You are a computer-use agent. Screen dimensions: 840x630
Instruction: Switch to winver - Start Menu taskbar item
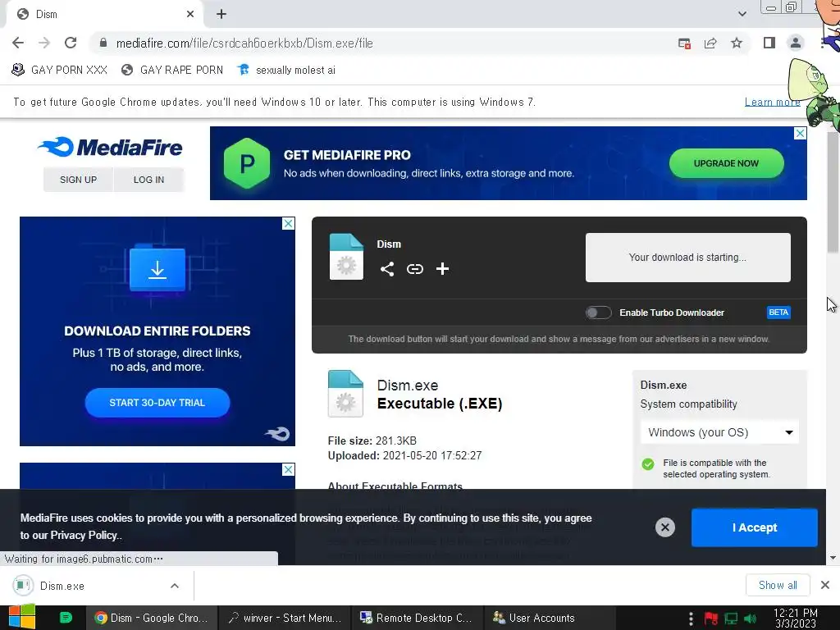[x=285, y=618]
